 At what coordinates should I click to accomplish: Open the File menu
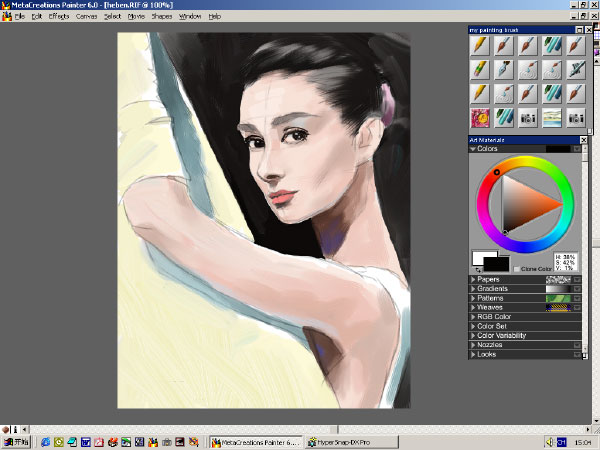tap(20, 16)
